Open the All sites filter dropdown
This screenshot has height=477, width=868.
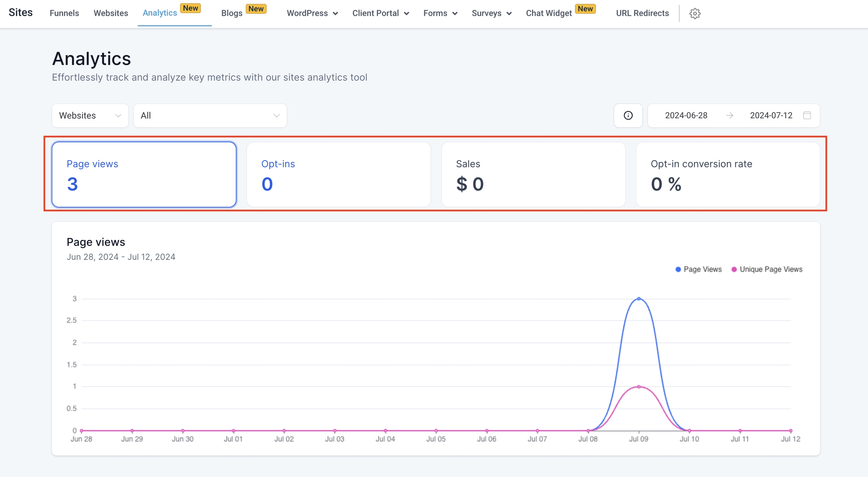tap(210, 116)
